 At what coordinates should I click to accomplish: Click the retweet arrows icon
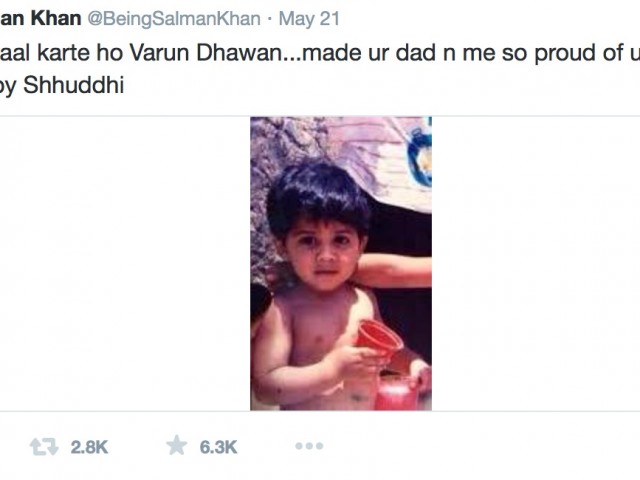44,446
